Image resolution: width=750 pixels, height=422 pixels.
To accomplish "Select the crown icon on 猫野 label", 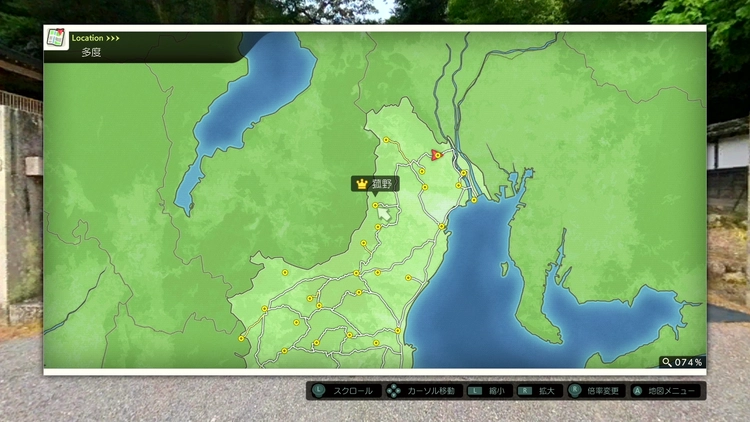I will point(361,184).
